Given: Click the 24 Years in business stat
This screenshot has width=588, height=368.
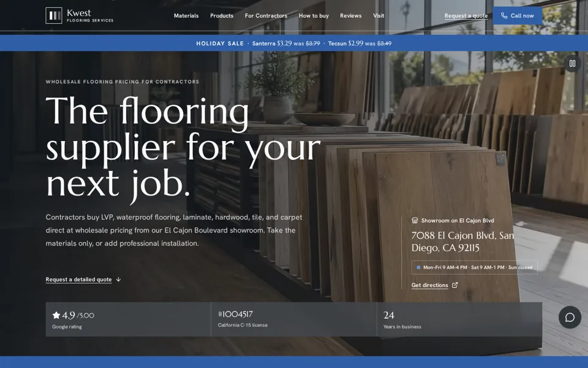Looking at the screenshot, I should [459, 319].
